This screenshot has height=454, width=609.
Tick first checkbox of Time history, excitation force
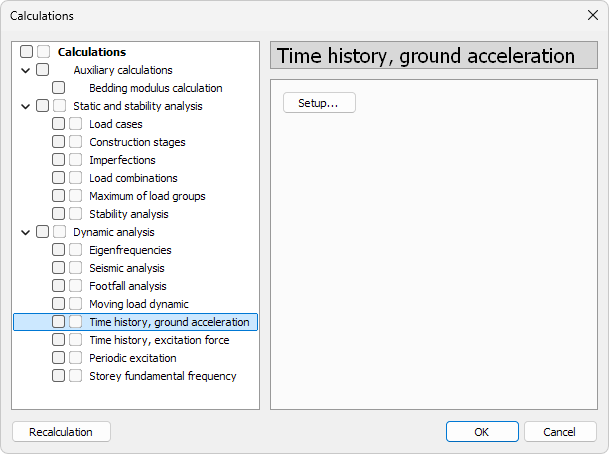click(59, 339)
